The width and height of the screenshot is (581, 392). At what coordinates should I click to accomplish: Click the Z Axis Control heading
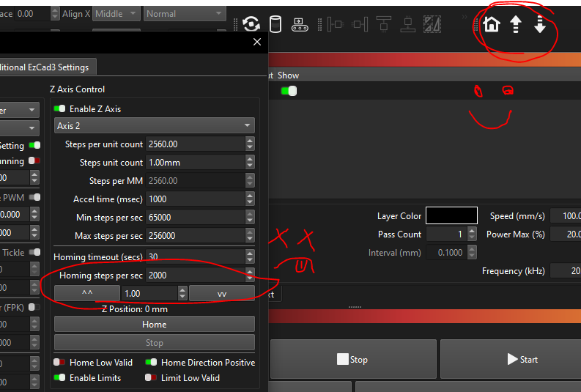click(77, 89)
